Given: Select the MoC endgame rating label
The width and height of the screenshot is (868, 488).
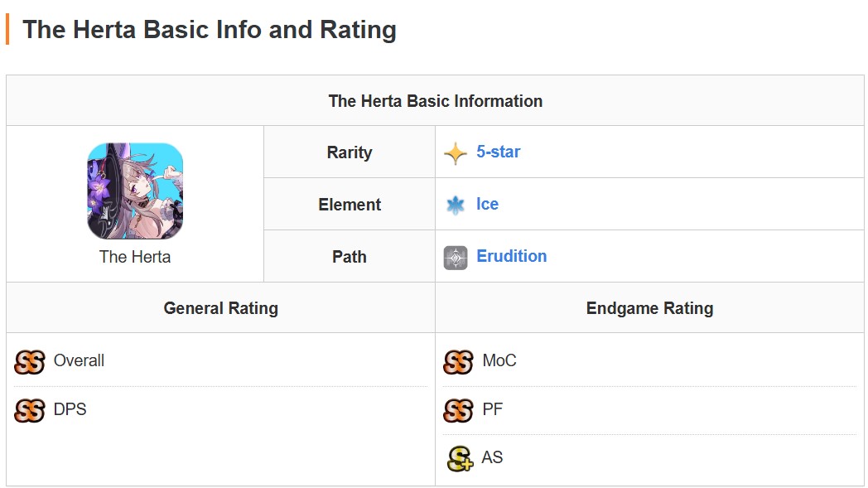Looking at the screenshot, I should tap(499, 360).
